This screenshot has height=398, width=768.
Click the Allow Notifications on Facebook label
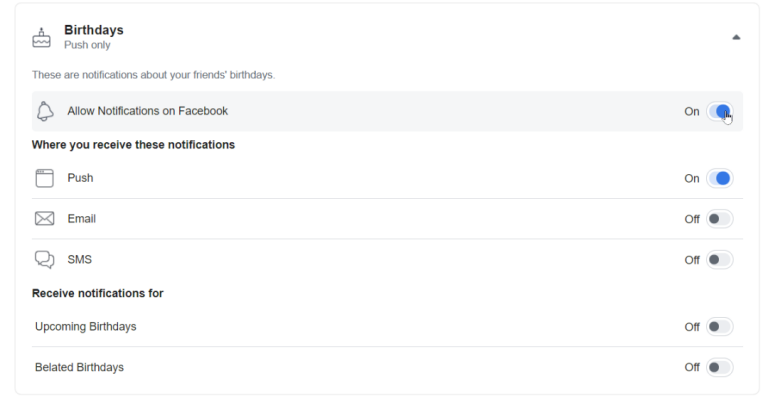pyautogui.click(x=147, y=111)
